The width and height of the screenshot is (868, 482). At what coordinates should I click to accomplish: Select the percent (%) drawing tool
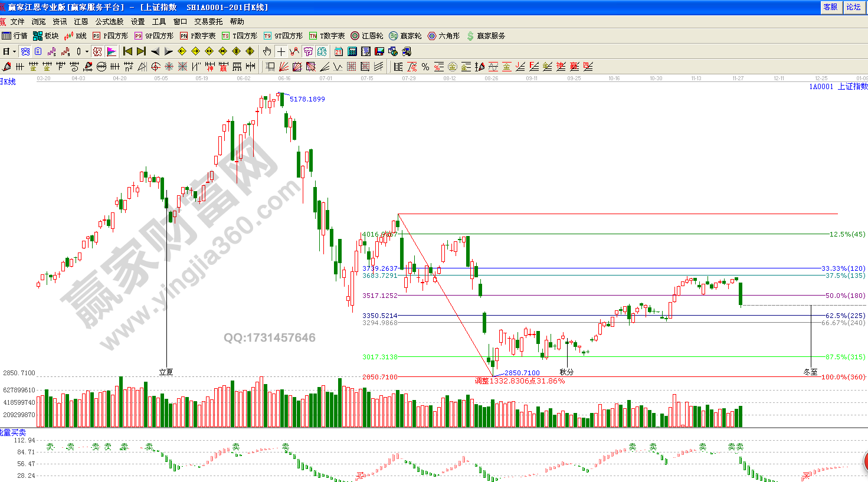(425, 67)
